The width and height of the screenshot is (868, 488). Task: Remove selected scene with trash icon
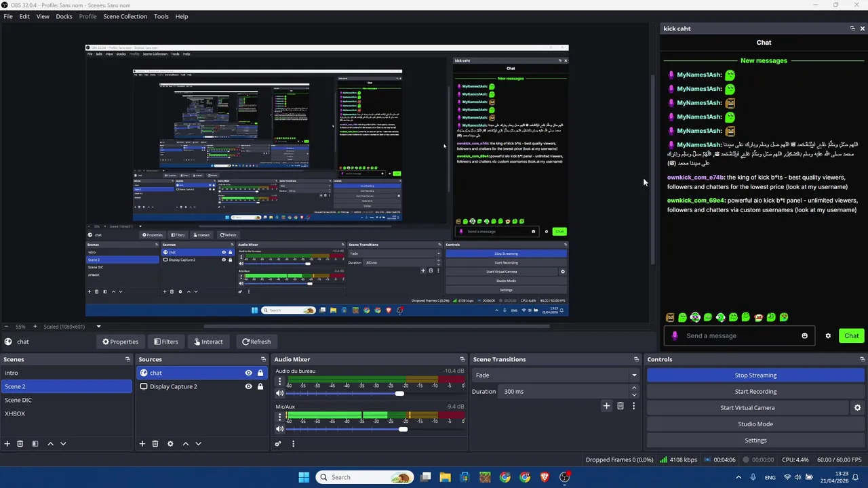click(x=20, y=444)
